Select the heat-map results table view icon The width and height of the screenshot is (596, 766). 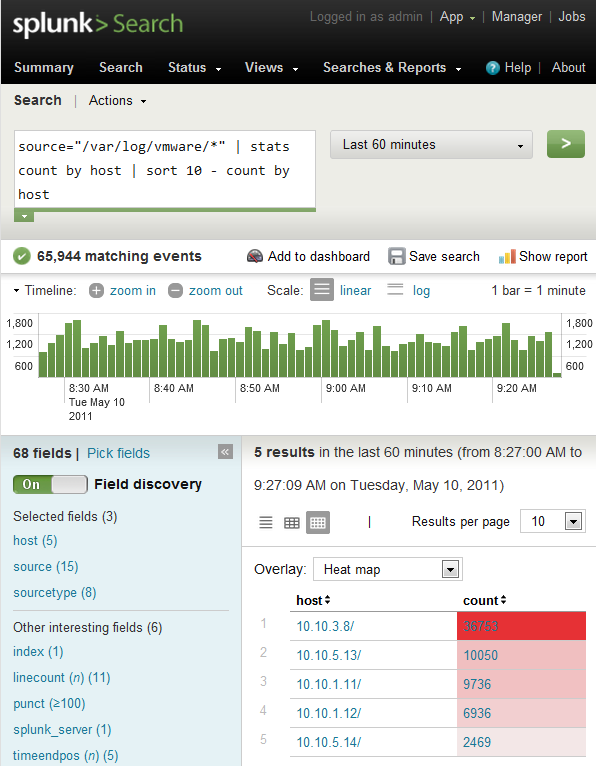pyautogui.click(x=318, y=523)
